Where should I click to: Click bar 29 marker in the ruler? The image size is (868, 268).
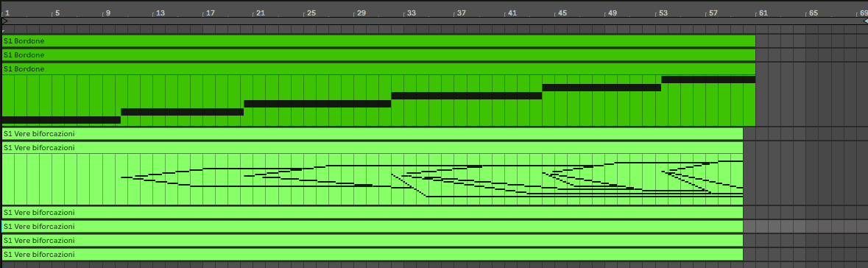pos(361,13)
